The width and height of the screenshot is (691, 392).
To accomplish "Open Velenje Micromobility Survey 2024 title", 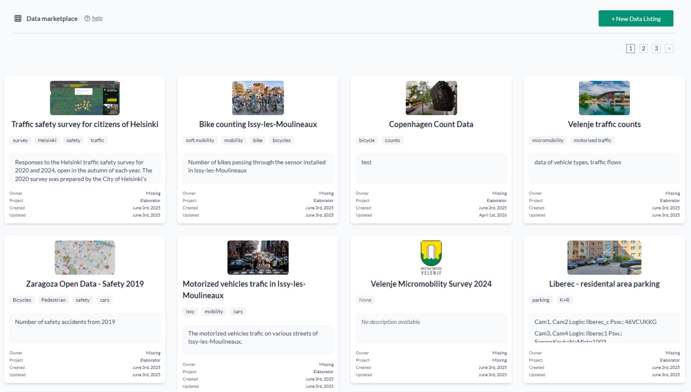I will point(431,284).
